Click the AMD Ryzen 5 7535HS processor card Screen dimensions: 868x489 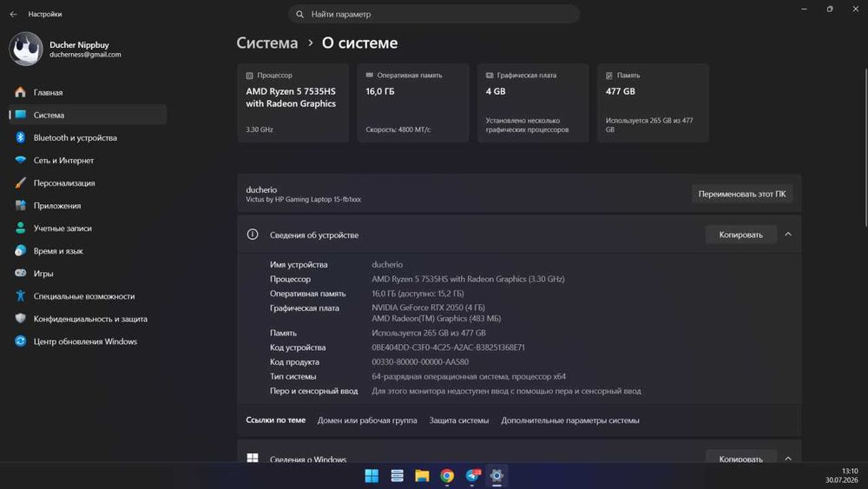293,103
